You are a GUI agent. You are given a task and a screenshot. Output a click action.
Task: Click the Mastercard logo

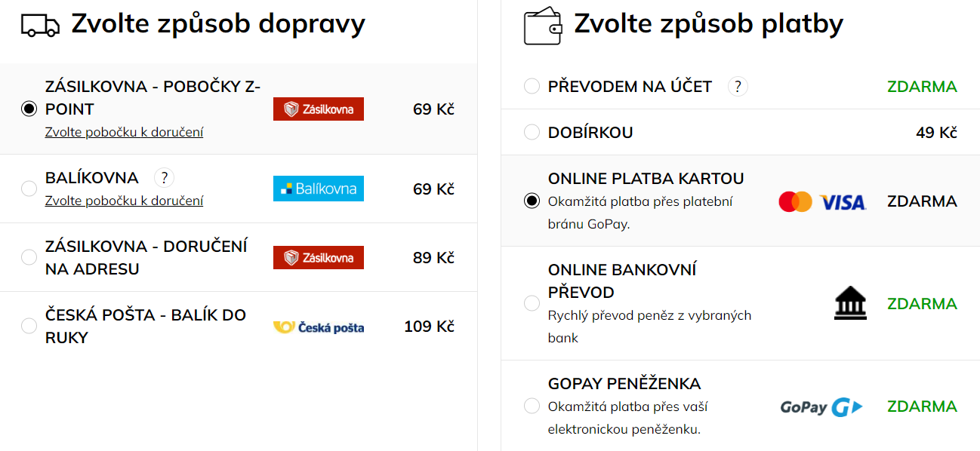click(x=795, y=201)
